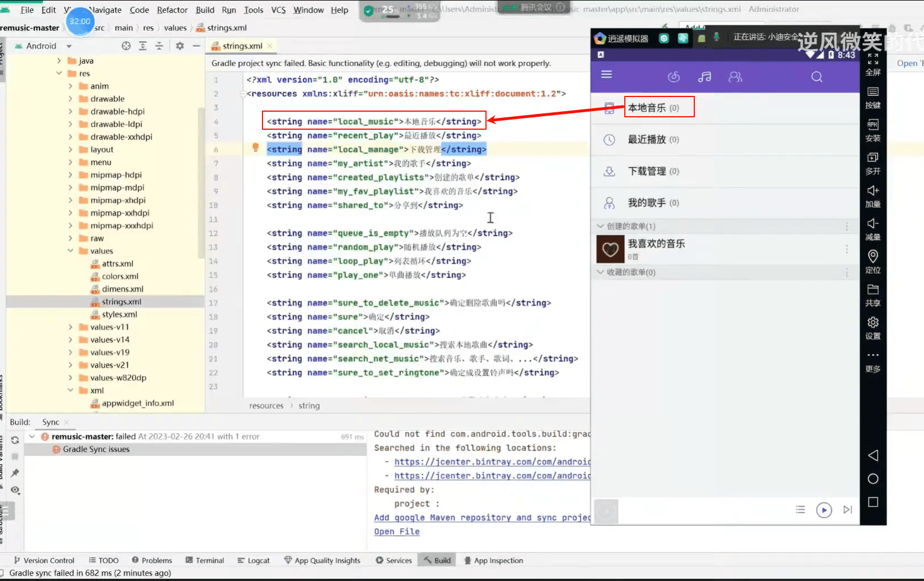Expand the drawable-hdpi folder

tap(71, 111)
